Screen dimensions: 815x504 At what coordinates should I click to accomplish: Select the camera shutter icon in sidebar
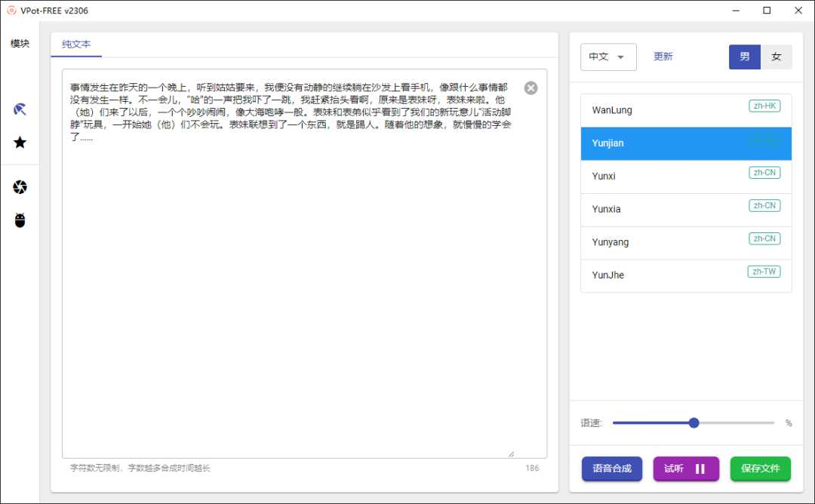click(x=20, y=187)
